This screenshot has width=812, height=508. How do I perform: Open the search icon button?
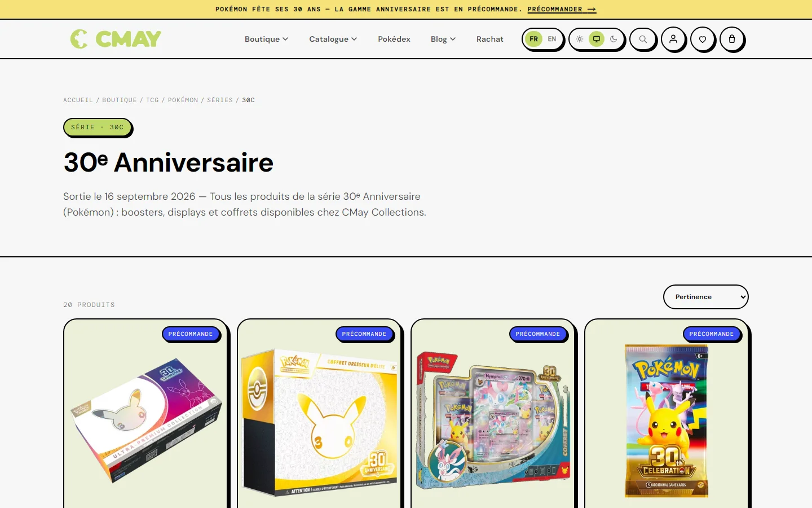pyautogui.click(x=643, y=40)
